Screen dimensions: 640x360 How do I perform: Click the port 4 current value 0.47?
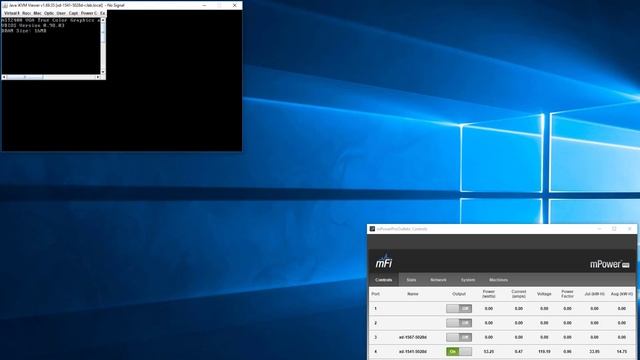point(519,351)
